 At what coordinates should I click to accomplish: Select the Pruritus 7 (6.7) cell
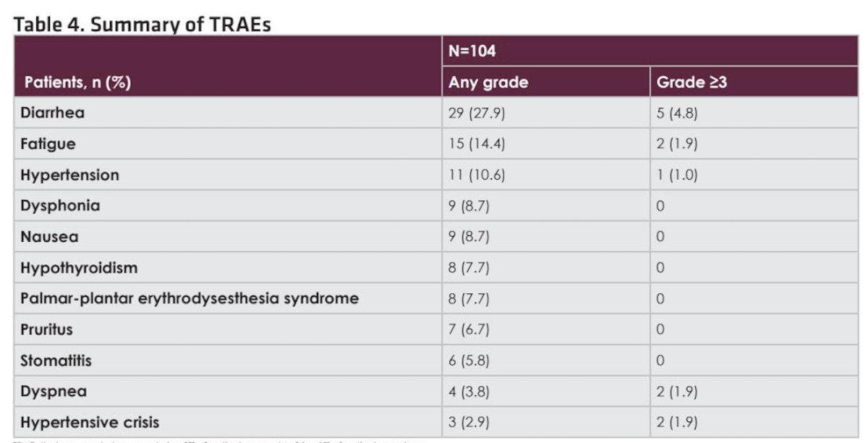pos(469,329)
